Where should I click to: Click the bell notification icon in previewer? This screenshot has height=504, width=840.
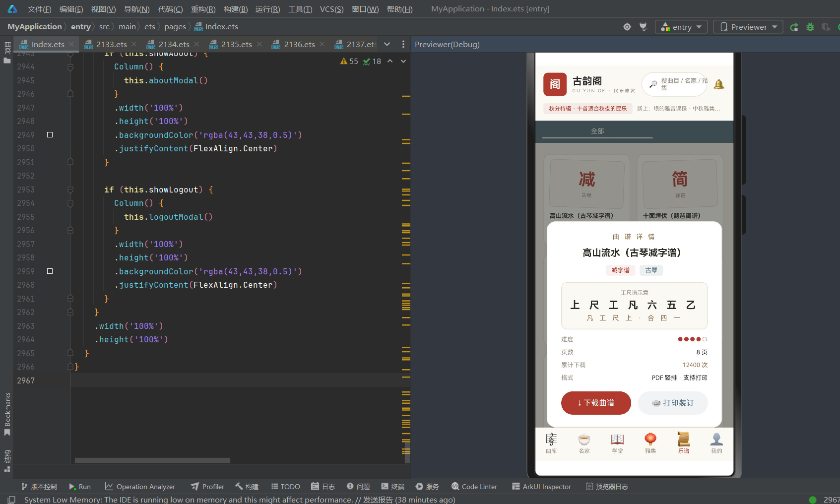coord(719,84)
